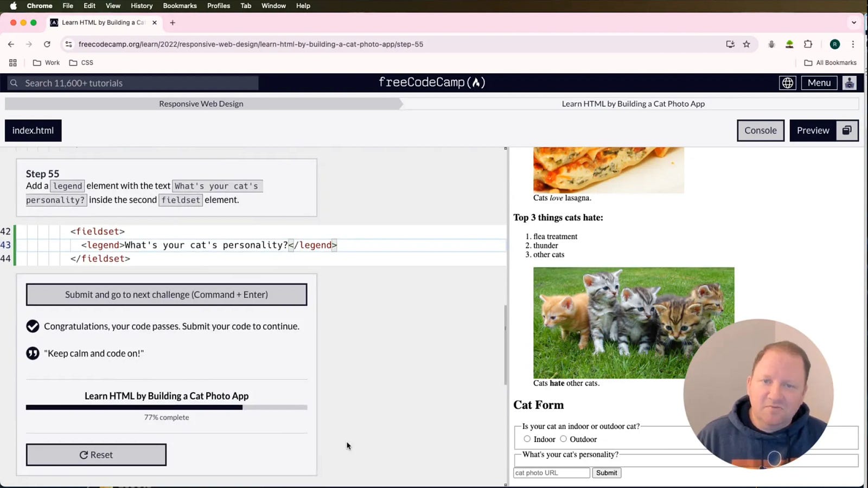
Task: Click the '77% complete' label
Action: pyautogui.click(x=167, y=418)
